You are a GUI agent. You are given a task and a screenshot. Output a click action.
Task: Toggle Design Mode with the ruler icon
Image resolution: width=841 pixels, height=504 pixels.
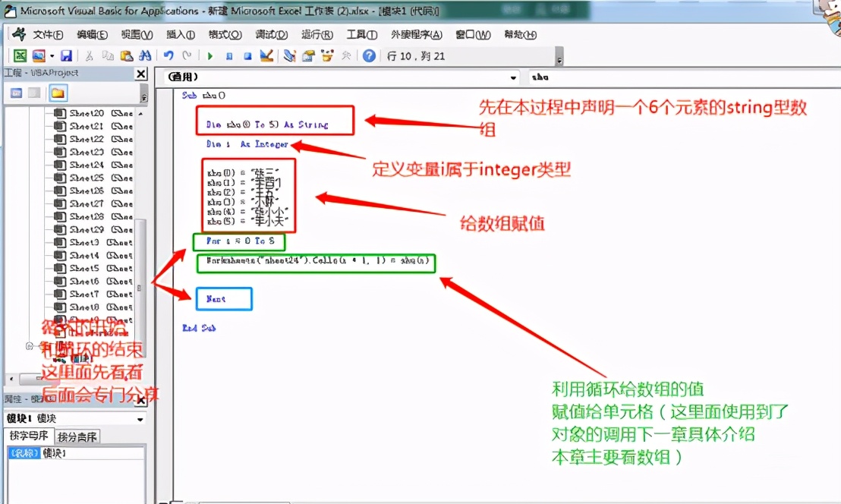266,55
